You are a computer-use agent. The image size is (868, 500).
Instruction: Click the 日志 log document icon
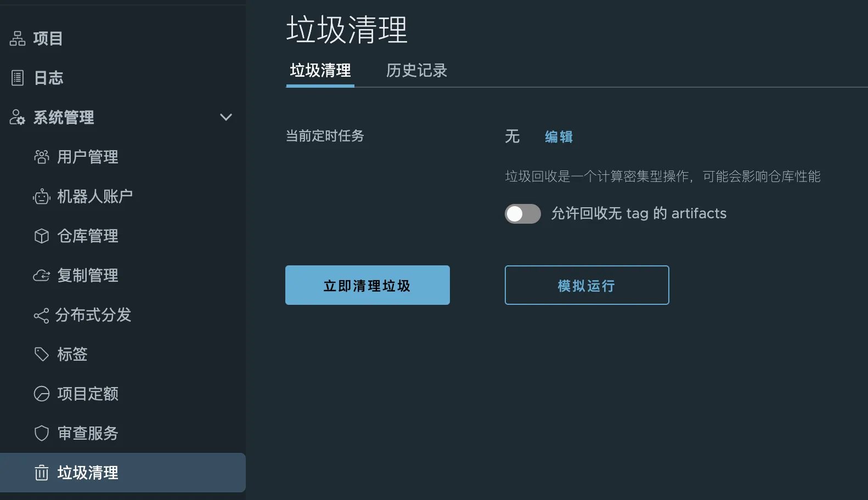[18, 78]
